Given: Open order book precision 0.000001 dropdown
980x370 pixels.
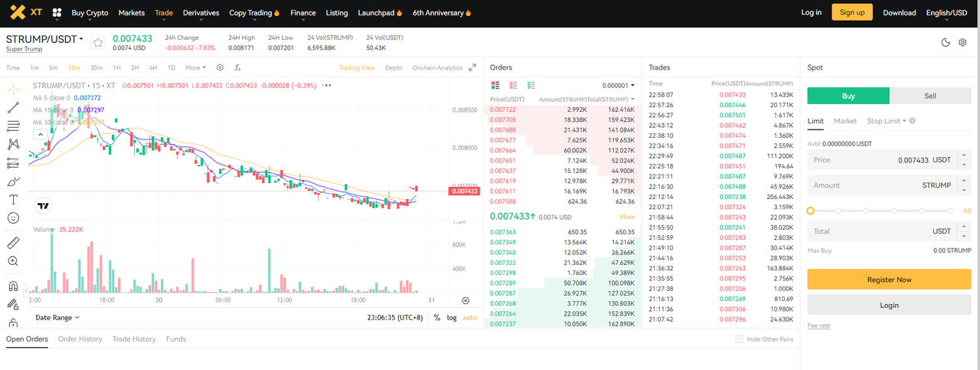Looking at the screenshot, I should coord(619,86).
